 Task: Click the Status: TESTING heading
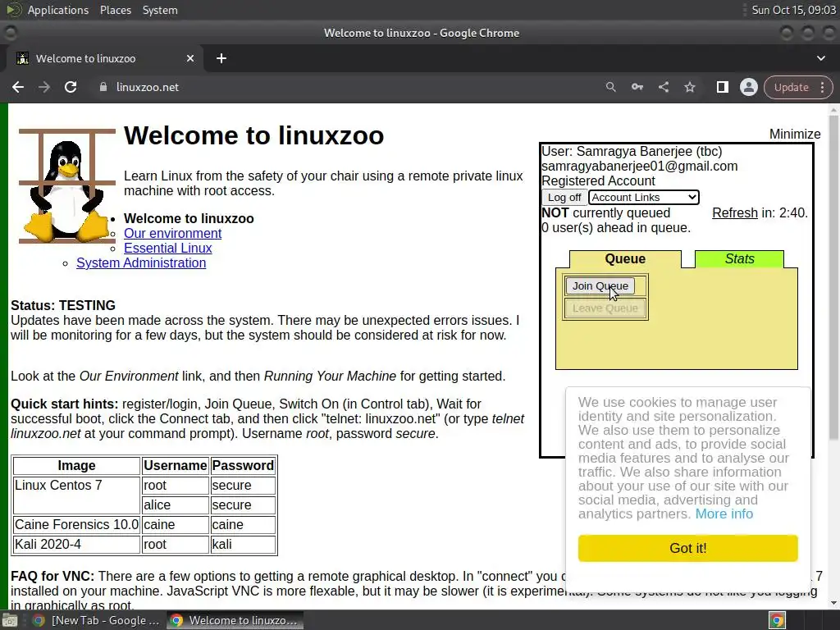(63, 305)
